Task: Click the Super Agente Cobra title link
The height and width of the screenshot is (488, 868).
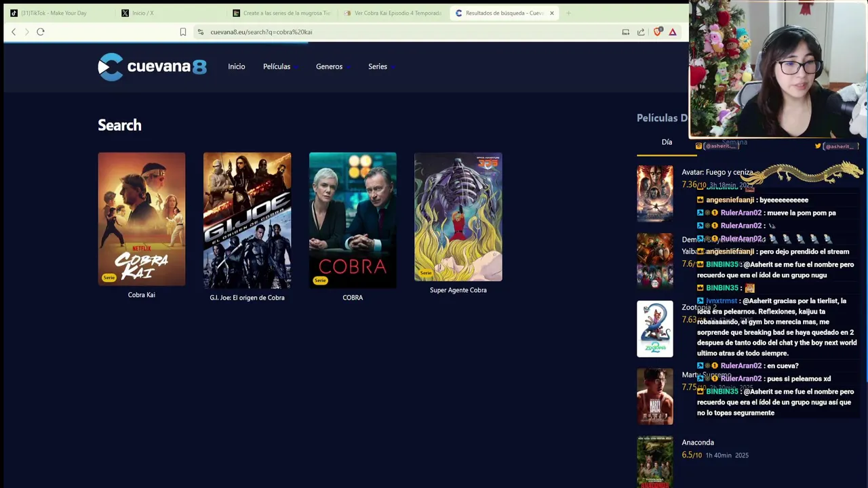Action: coord(458,290)
